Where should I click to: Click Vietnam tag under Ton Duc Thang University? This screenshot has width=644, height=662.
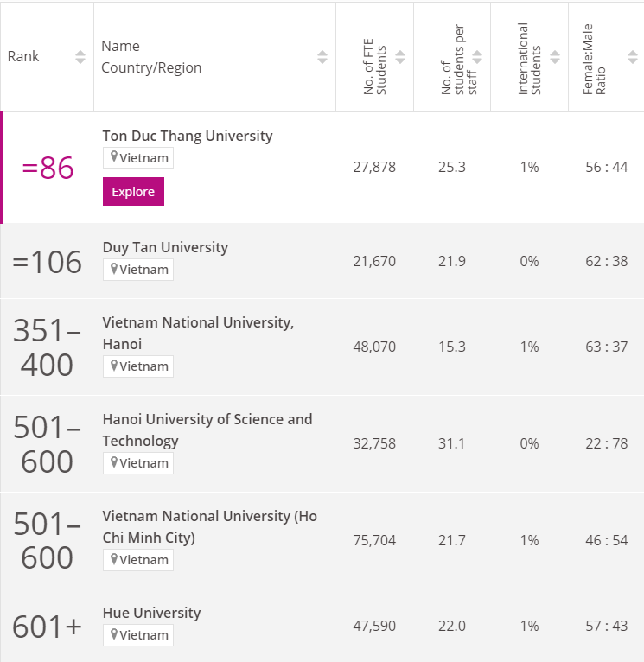(x=138, y=158)
